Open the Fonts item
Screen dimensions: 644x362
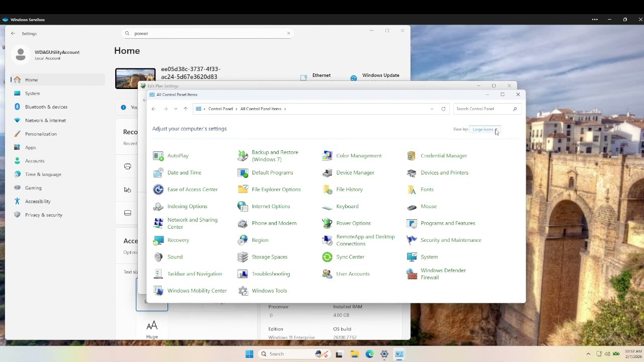[x=427, y=190]
